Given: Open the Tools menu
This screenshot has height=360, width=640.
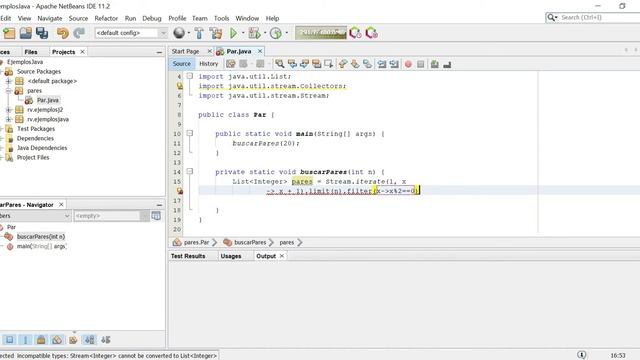Looking at the screenshot, I should (222, 18).
